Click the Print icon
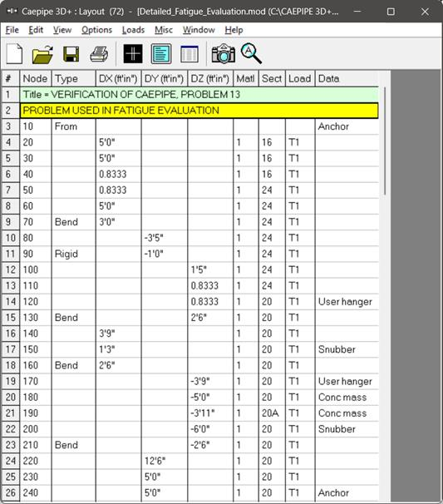This screenshot has height=504, width=443. pos(99,54)
